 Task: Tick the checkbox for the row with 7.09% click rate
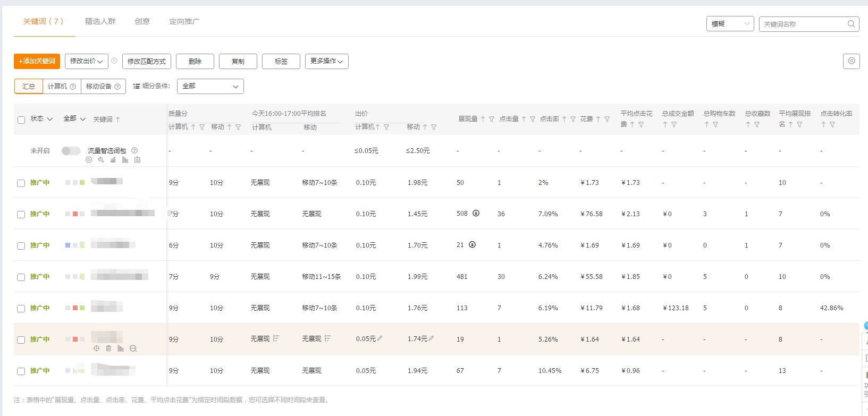(21, 214)
